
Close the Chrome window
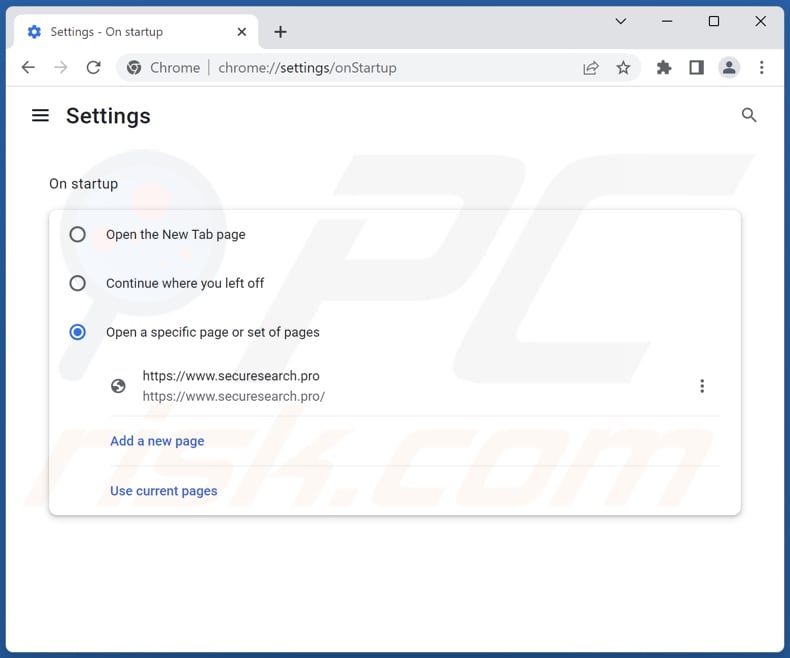760,21
